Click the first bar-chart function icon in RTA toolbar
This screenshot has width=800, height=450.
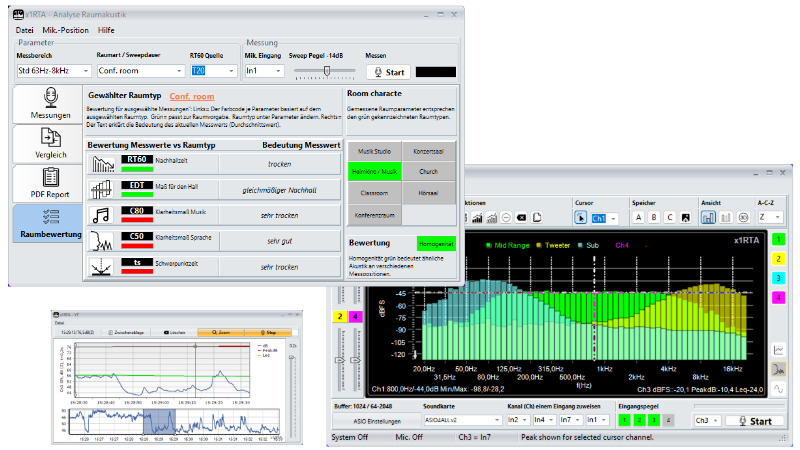(478, 218)
